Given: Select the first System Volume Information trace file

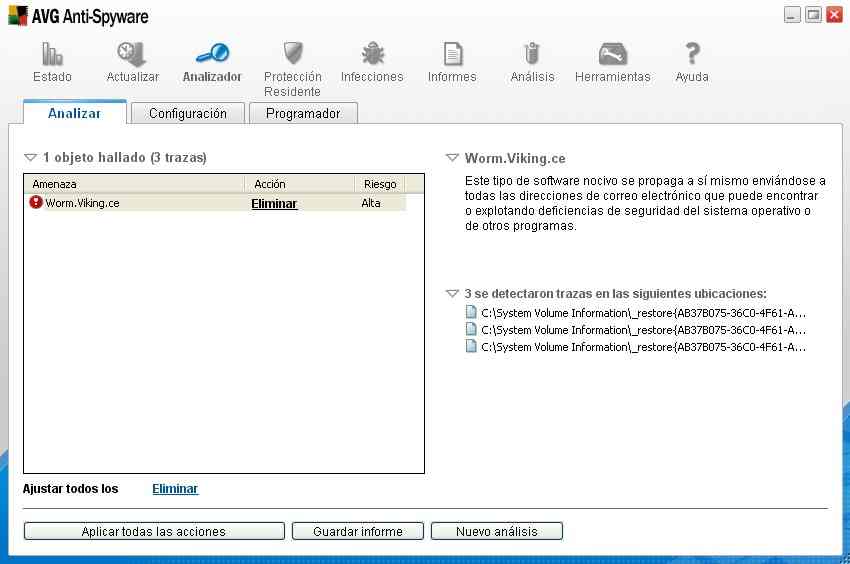Looking at the screenshot, I should click(642, 312).
